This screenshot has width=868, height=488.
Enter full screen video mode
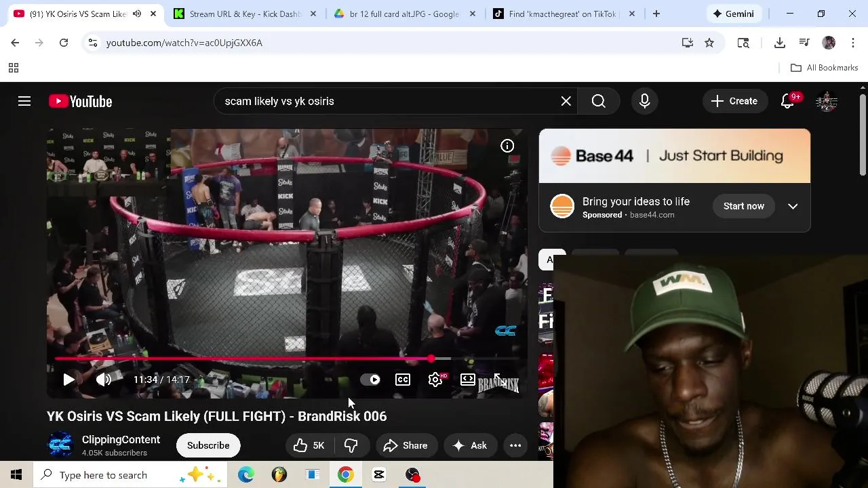pos(500,380)
